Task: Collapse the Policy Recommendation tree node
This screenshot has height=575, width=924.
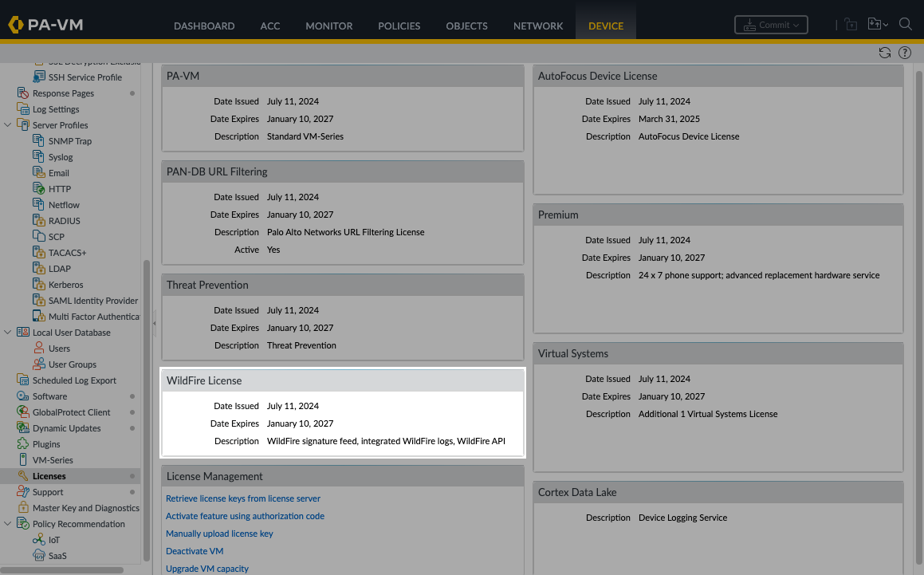Action: pyautogui.click(x=8, y=524)
